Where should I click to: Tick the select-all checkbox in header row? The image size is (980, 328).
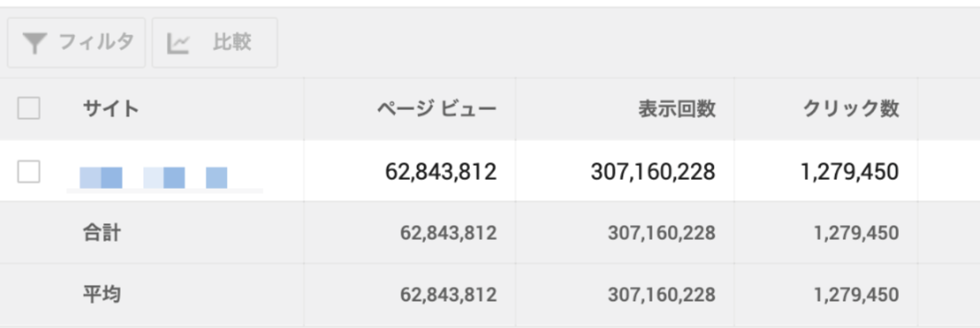pyautogui.click(x=29, y=108)
